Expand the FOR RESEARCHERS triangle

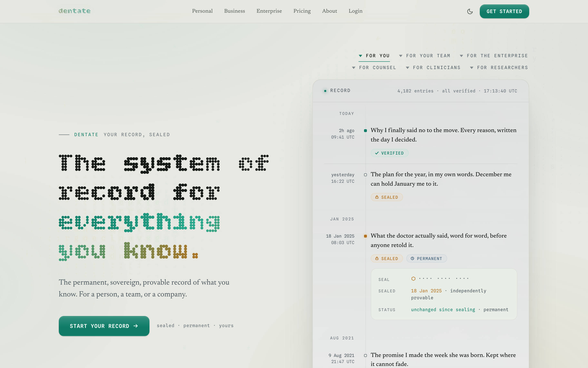(472, 68)
